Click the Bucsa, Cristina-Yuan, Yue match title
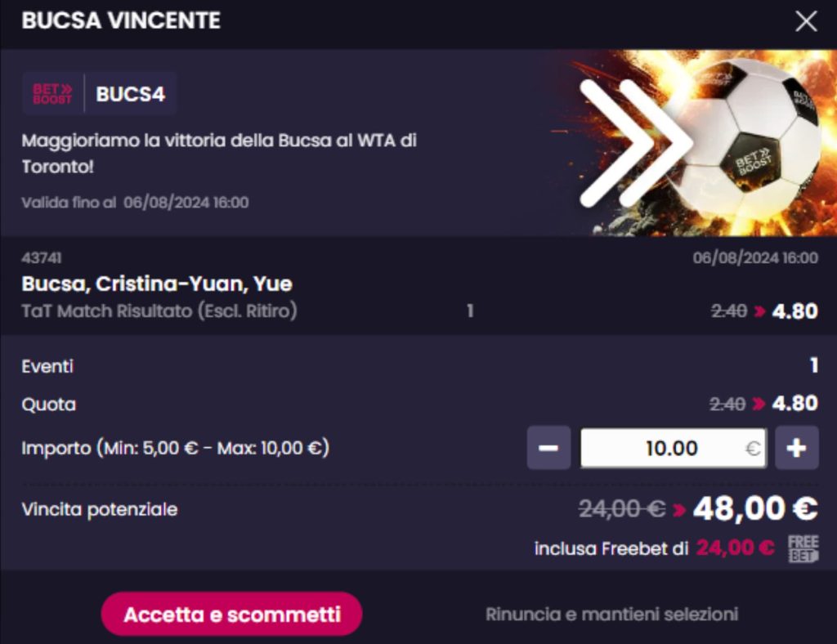 [157, 284]
